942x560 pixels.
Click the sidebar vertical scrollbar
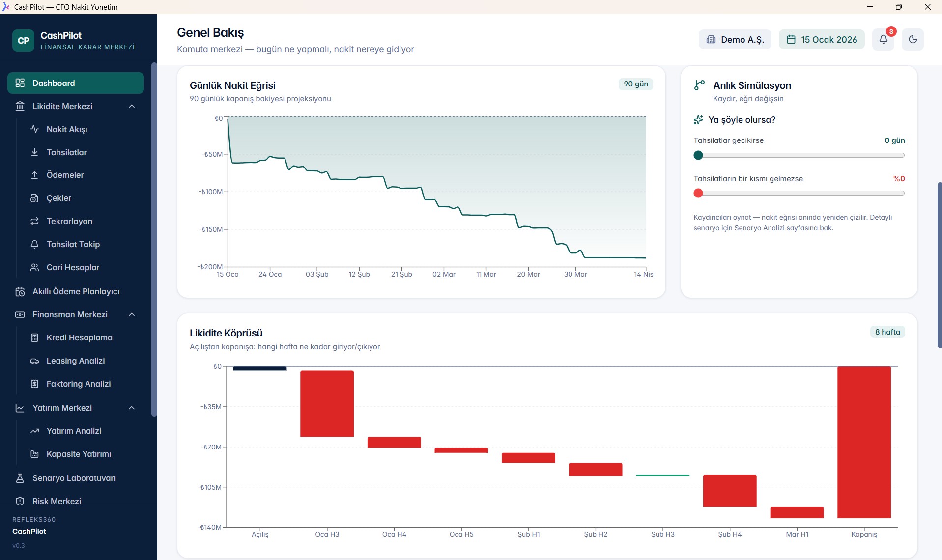click(x=154, y=239)
